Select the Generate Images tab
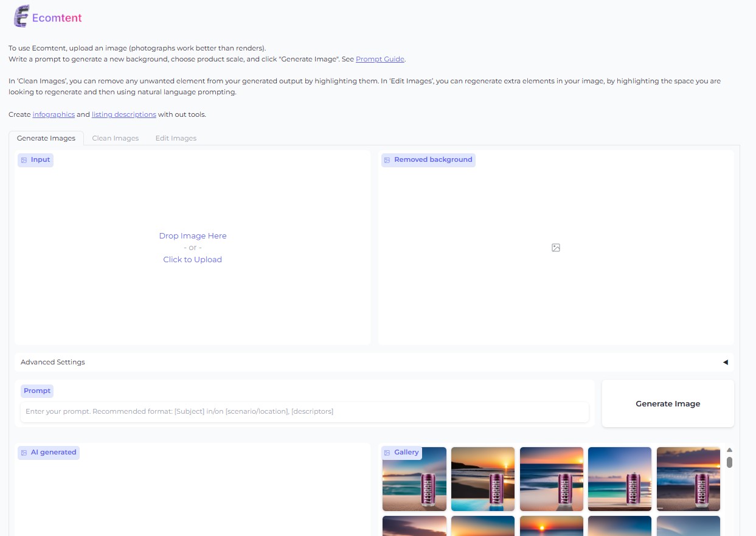 click(x=46, y=138)
